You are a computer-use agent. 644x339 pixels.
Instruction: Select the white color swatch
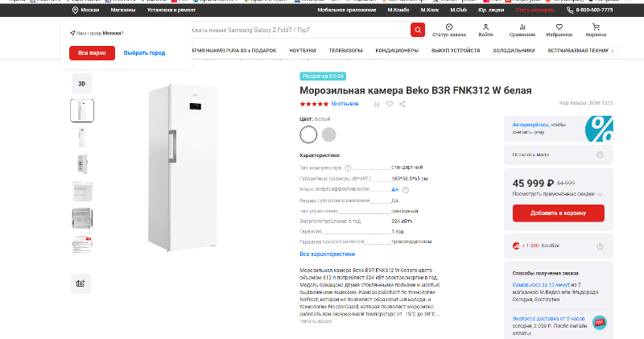[308, 134]
